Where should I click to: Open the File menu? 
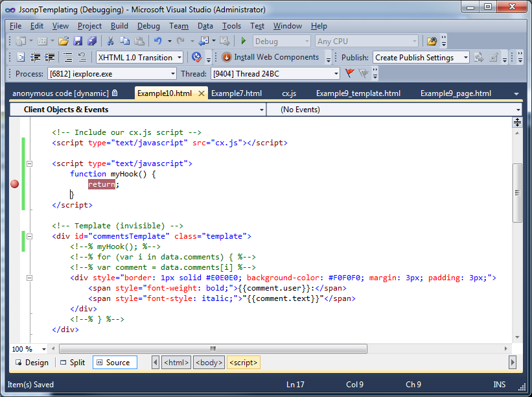16,26
